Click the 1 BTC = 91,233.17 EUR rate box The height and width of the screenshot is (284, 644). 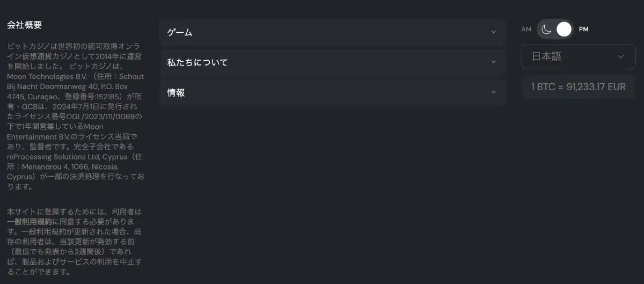click(x=579, y=87)
